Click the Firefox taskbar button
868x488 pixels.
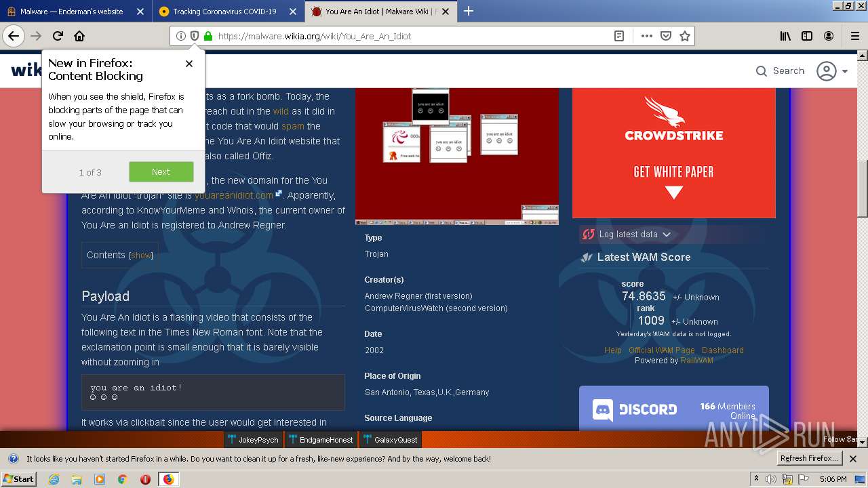coord(168,479)
